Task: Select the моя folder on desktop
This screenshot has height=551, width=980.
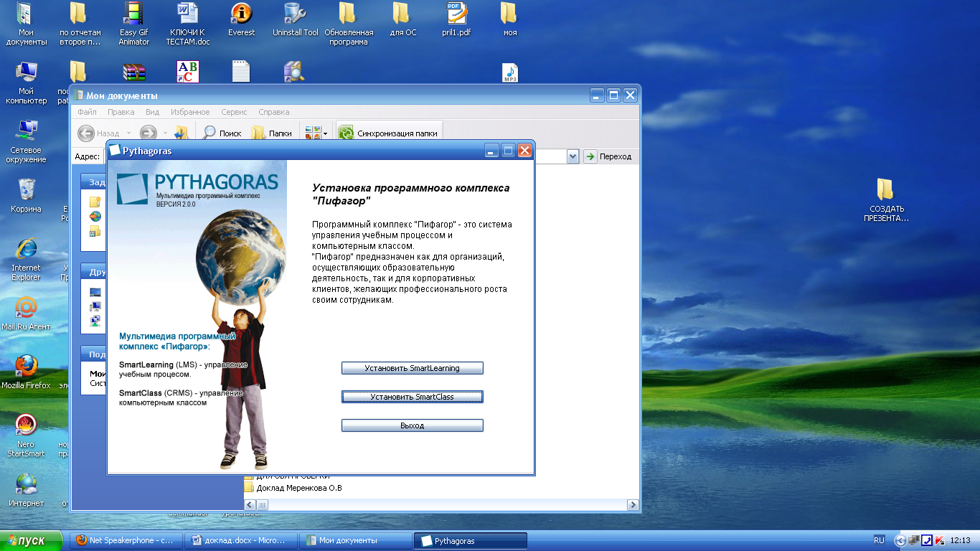Action: 509,20
